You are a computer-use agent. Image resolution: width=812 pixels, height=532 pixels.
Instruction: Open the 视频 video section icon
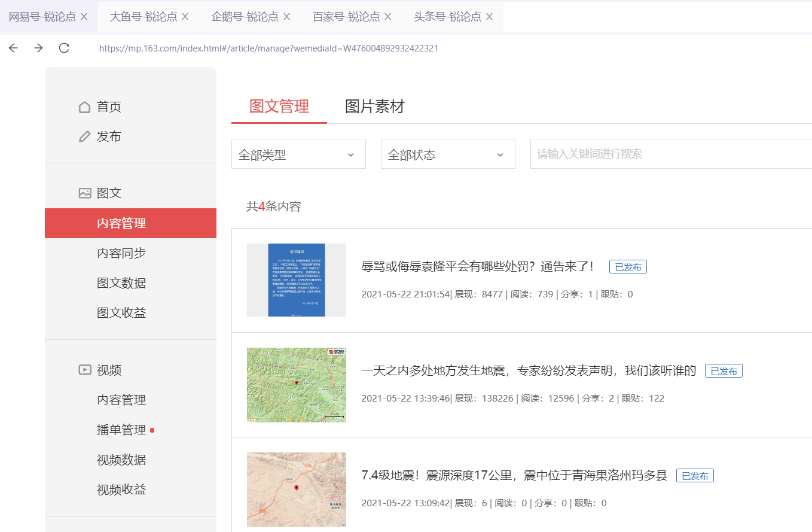(x=85, y=370)
